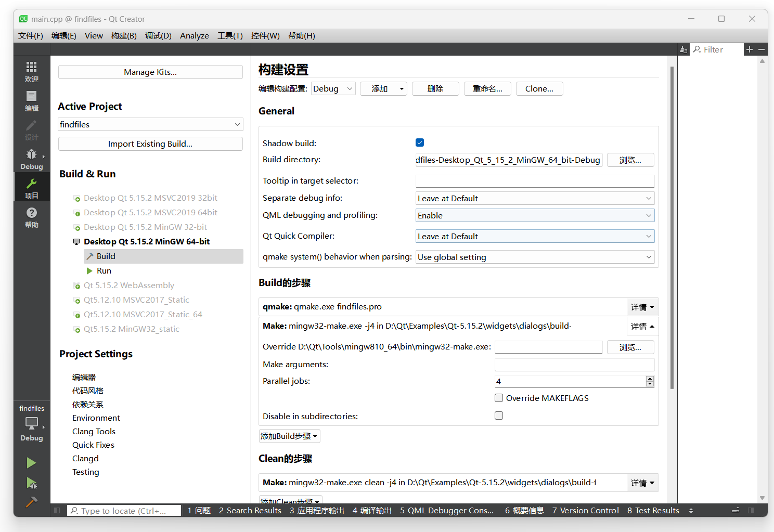Image resolution: width=774 pixels, height=532 pixels.
Task: Collapse Make step 详情 details
Action: pyautogui.click(x=642, y=327)
